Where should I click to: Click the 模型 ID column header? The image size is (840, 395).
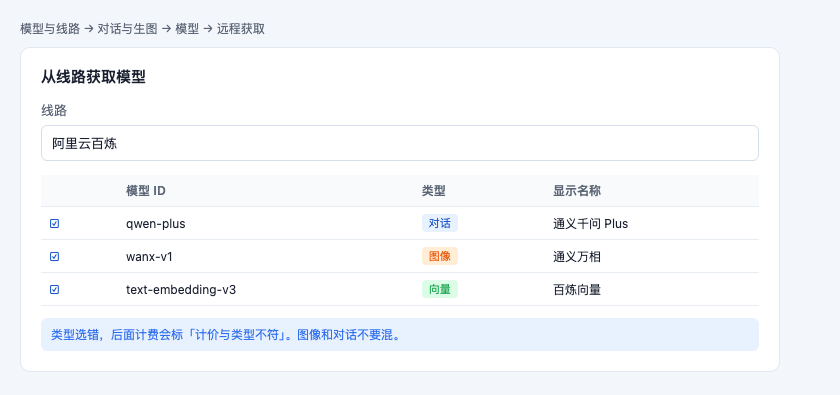click(146, 191)
